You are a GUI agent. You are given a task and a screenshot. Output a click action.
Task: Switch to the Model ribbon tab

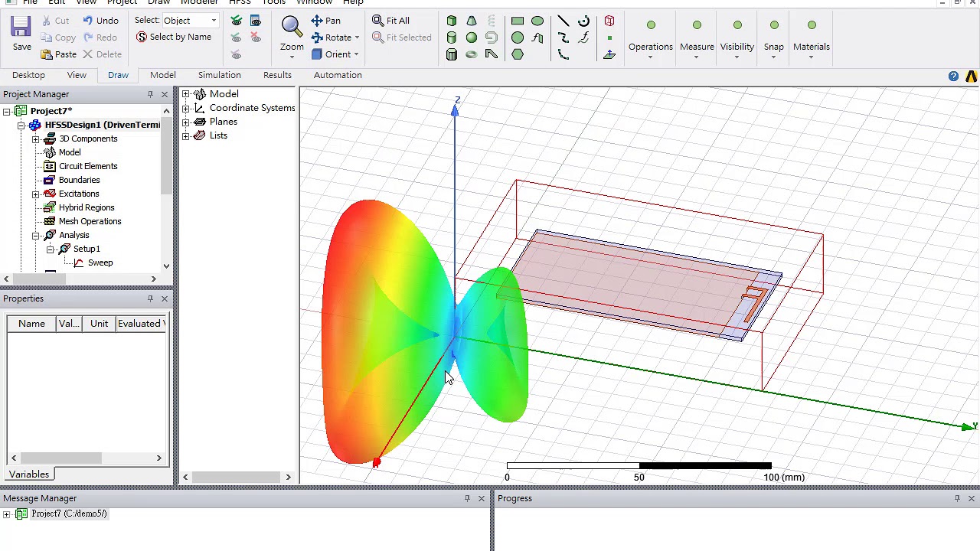click(162, 75)
